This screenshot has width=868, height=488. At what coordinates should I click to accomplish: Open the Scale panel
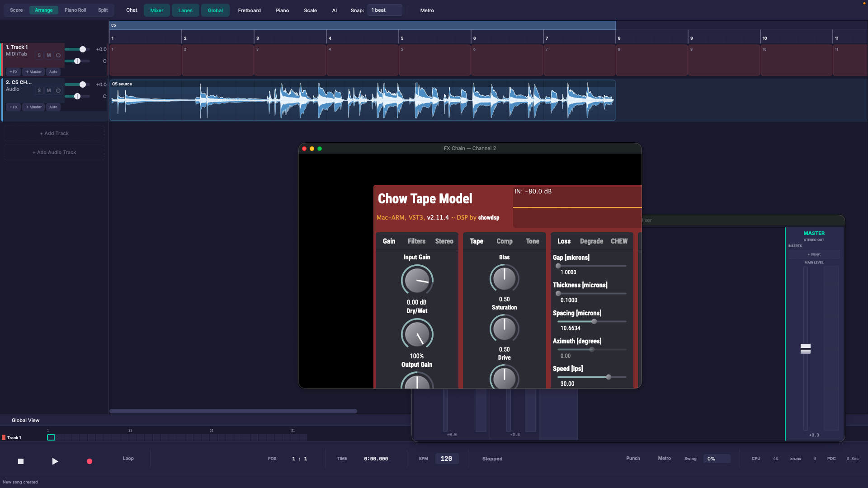pyautogui.click(x=310, y=10)
